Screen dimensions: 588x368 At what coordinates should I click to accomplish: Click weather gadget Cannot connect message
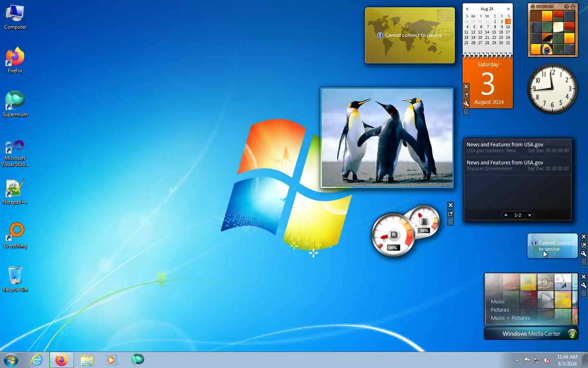click(556, 246)
